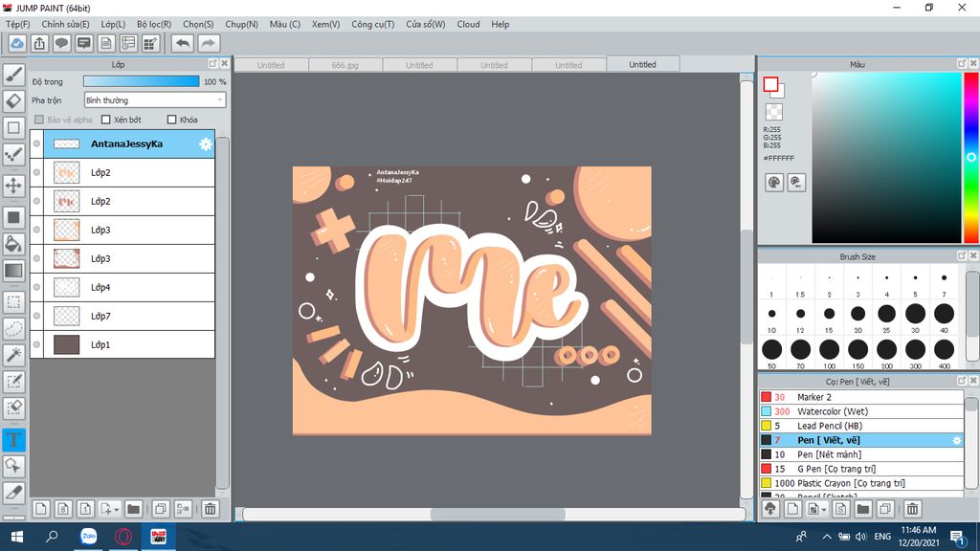Delete brush with trash icon in Cọ panel
The width and height of the screenshot is (980, 551).
912,509
